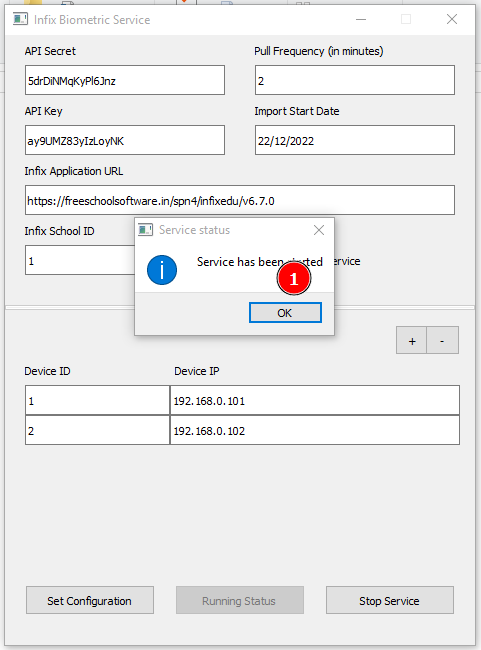Screen dimensions: 481x650
Task: Focus the Import Start Date field
Action: pyautogui.click(x=355, y=140)
